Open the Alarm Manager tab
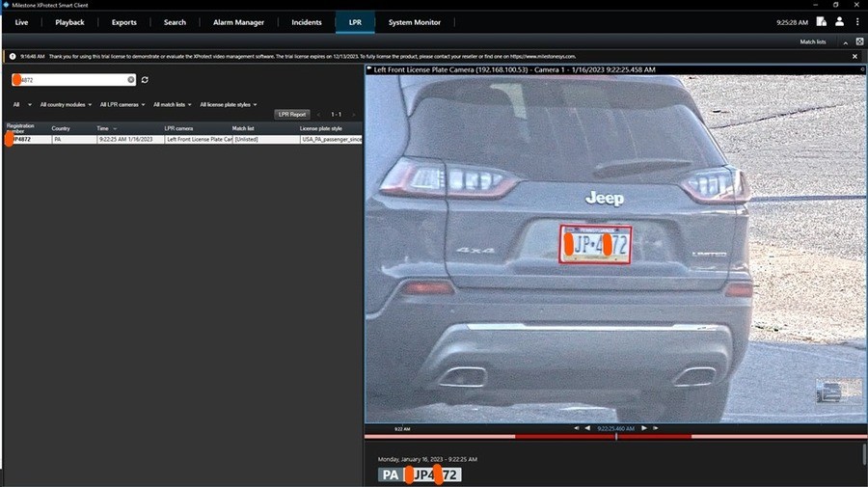The image size is (868, 487). click(238, 22)
